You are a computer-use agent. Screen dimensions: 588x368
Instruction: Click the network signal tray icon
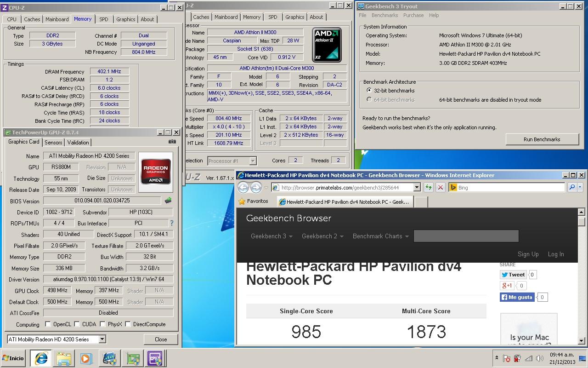click(x=529, y=358)
